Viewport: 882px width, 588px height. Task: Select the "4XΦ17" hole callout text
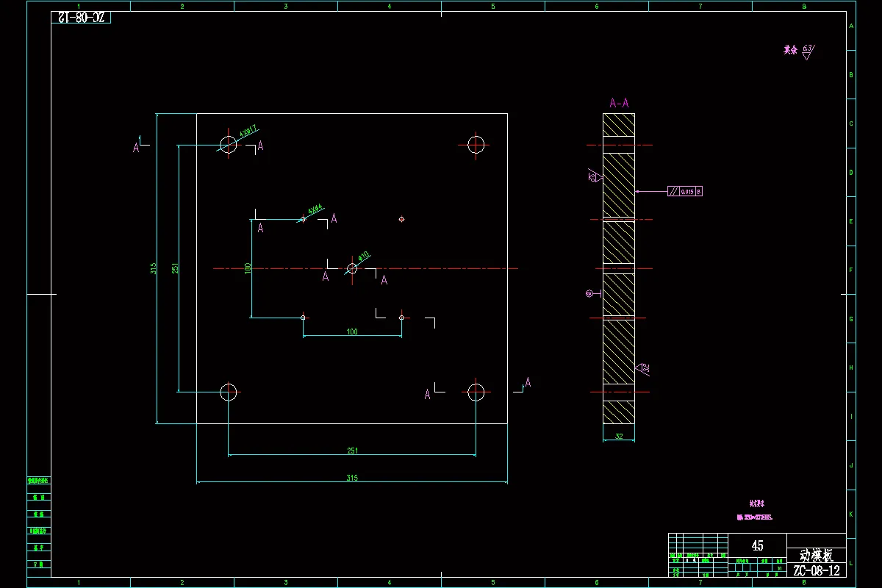pos(248,132)
